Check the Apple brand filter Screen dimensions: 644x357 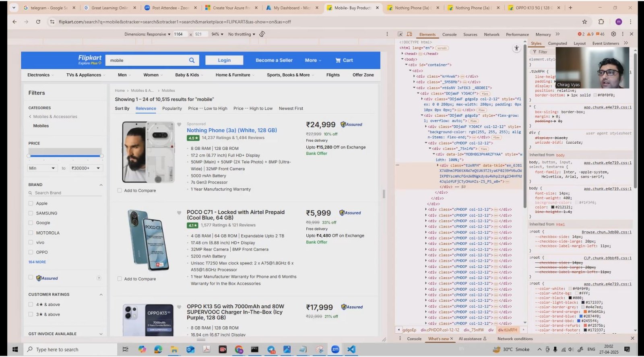coord(31,203)
